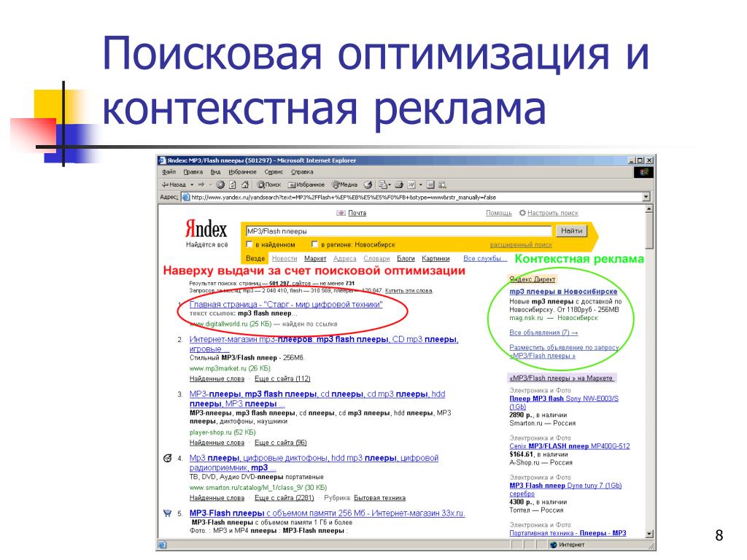Open the Файл menu
The width and height of the screenshot is (747, 560).
coord(169,172)
